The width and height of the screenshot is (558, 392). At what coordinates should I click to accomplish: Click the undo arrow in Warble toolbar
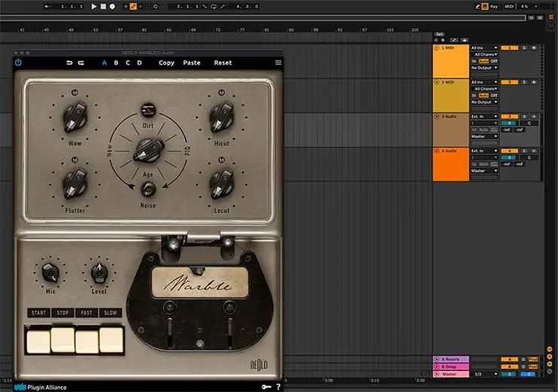point(69,63)
